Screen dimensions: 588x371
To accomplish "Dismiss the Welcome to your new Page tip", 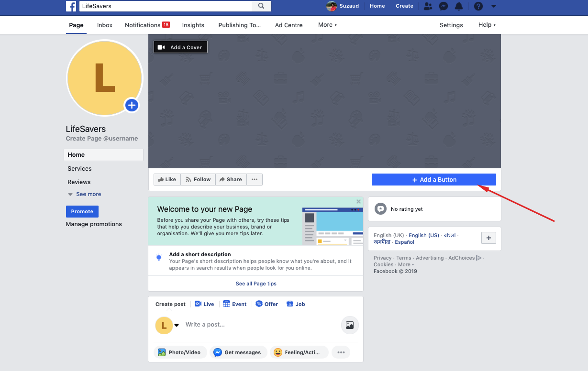I will pos(358,201).
